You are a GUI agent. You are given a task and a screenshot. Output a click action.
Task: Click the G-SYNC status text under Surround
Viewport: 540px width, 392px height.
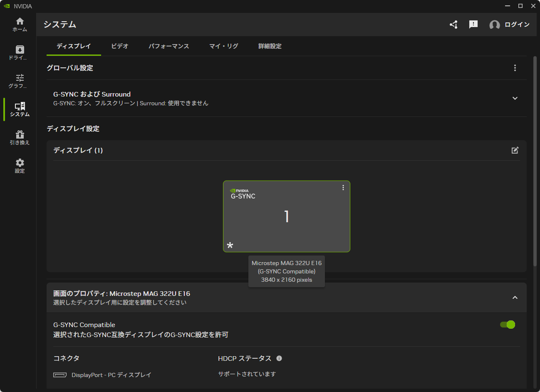point(131,103)
